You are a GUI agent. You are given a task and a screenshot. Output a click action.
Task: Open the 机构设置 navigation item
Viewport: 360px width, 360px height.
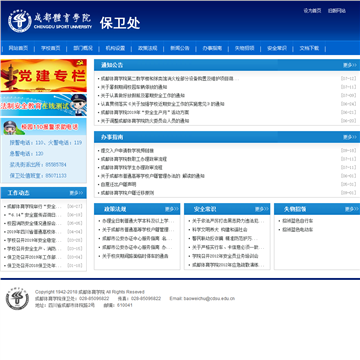coord(115,48)
